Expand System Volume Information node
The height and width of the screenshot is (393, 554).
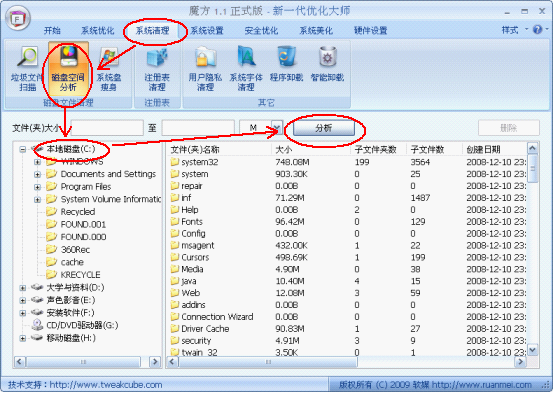pyautogui.click(x=37, y=199)
